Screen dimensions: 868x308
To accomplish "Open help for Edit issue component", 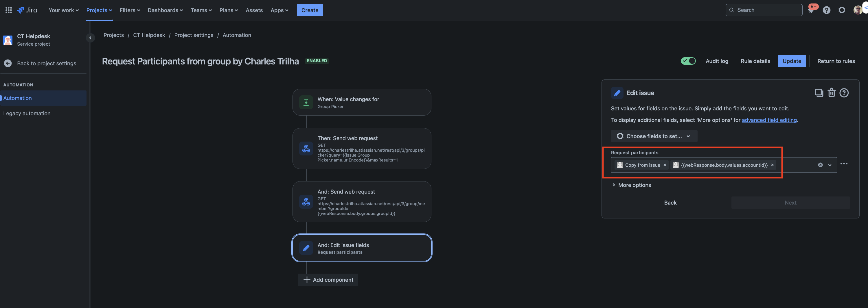I will 844,92.
